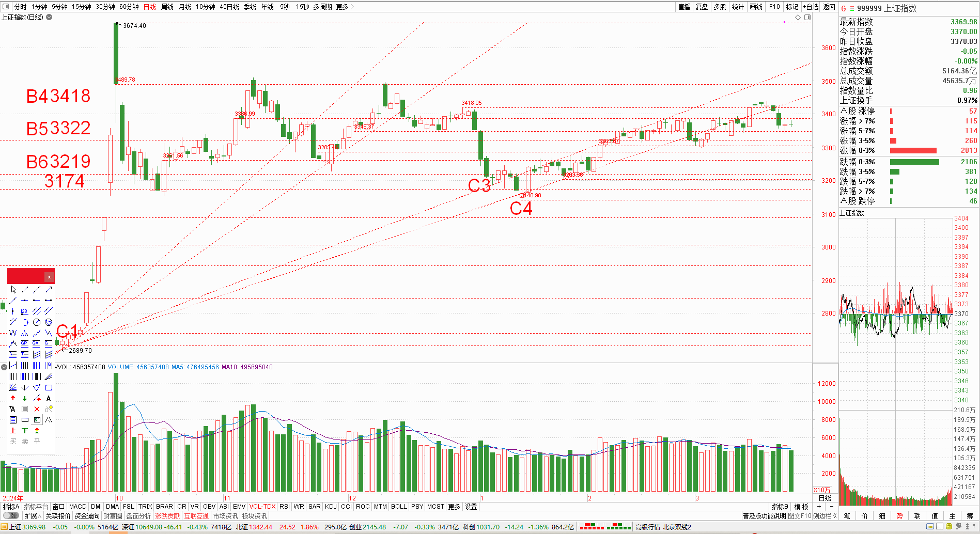Screen dimensions: 980x534
Task: Select the ruler measurement tool
Action: [25, 420]
